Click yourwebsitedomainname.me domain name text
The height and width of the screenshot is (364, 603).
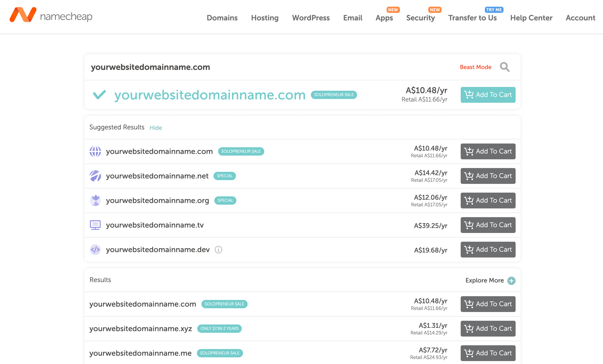tap(140, 353)
